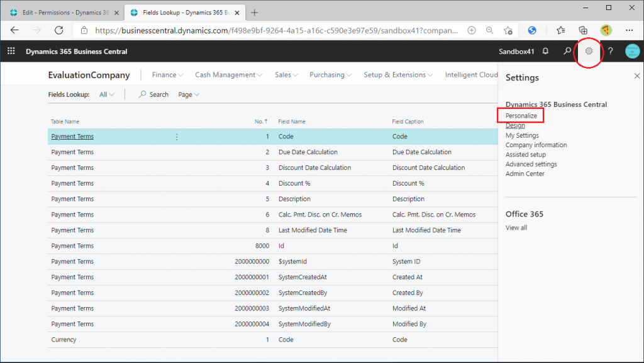Image resolution: width=644 pixels, height=363 pixels.
Task: Open Assisted setup
Action: click(526, 154)
